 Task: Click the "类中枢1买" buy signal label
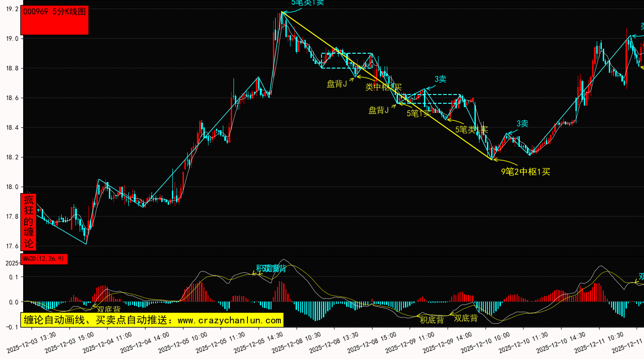[383, 87]
